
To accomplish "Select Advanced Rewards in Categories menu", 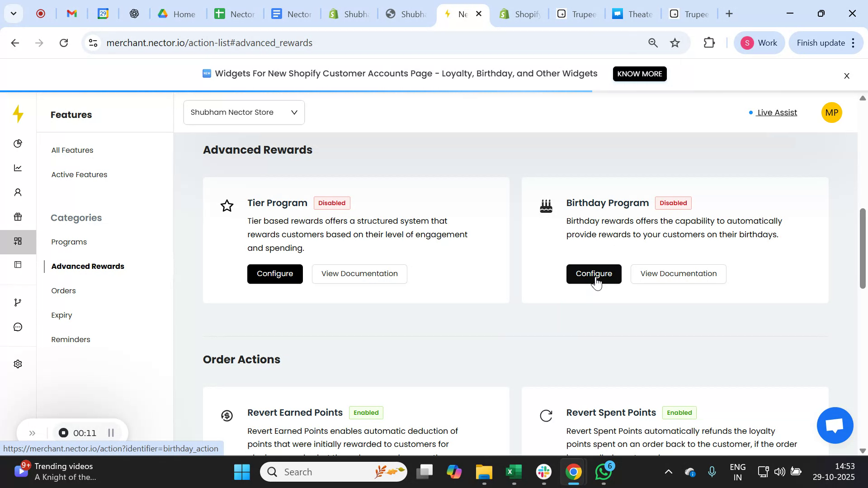I will click(x=88, y=266).
